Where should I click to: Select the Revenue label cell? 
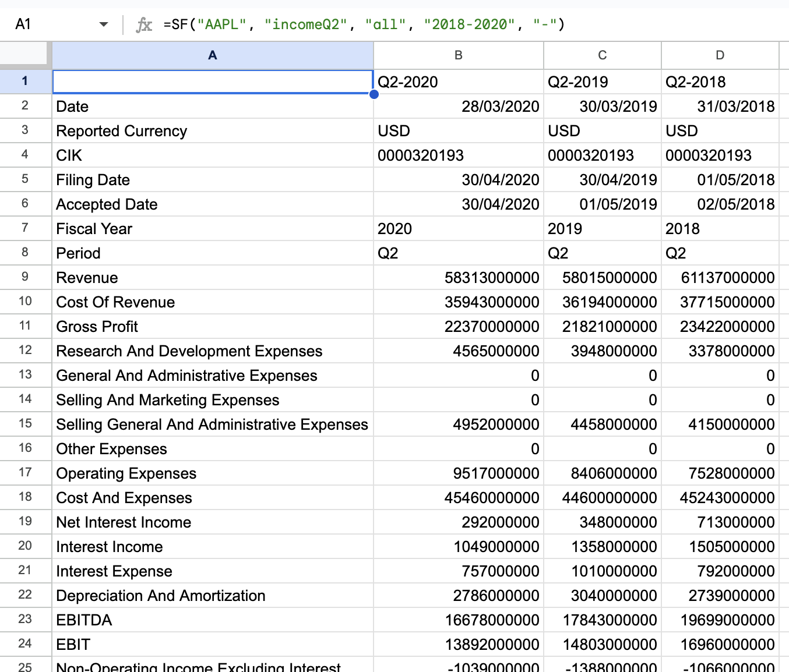tap(213, 277)
